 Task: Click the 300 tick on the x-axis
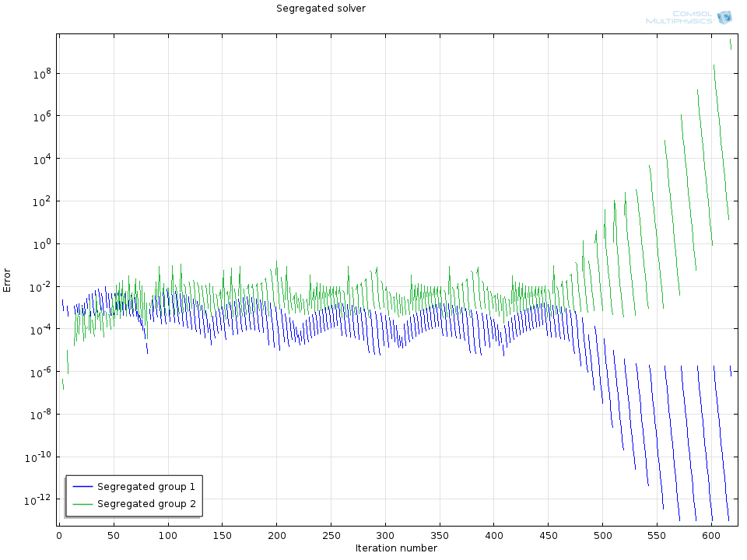(385, 536)
